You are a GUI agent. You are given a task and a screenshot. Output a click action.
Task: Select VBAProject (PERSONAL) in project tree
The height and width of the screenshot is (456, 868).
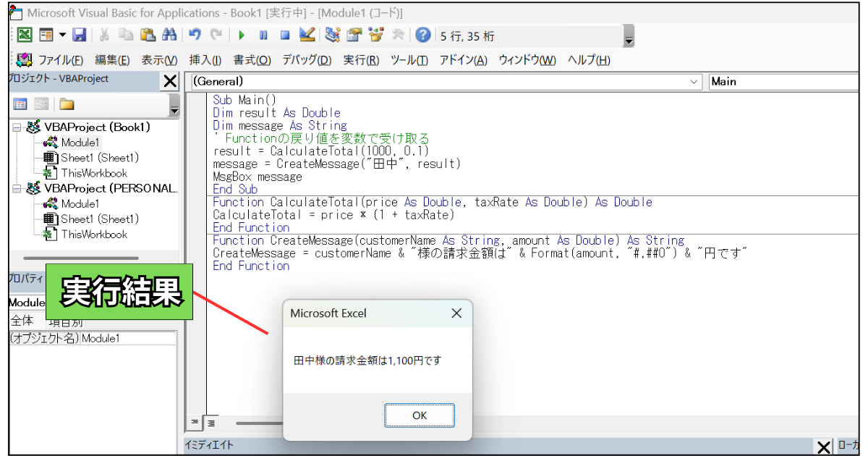(111, 188)
